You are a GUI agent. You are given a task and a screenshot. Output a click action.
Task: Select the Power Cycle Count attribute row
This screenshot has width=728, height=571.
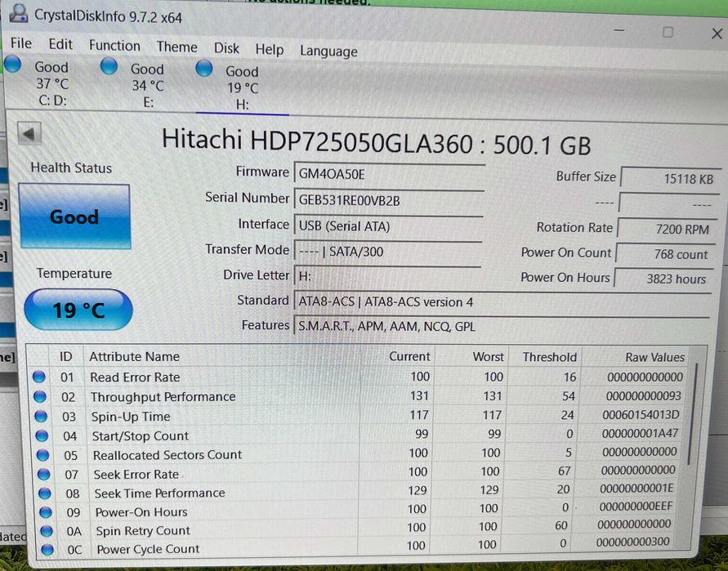pos(358,546)
